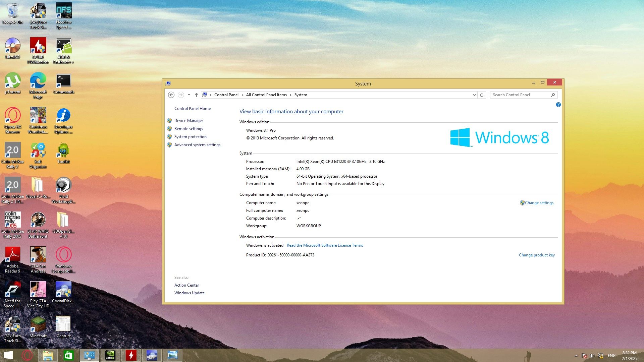Select the Soft Organizer desktop icon
644x362 pixels.
pos(38,155)
